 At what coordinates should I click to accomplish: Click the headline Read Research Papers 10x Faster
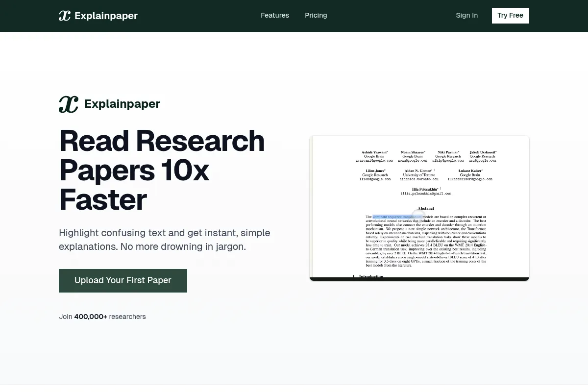pyautogui.click(x=162, y=170)
